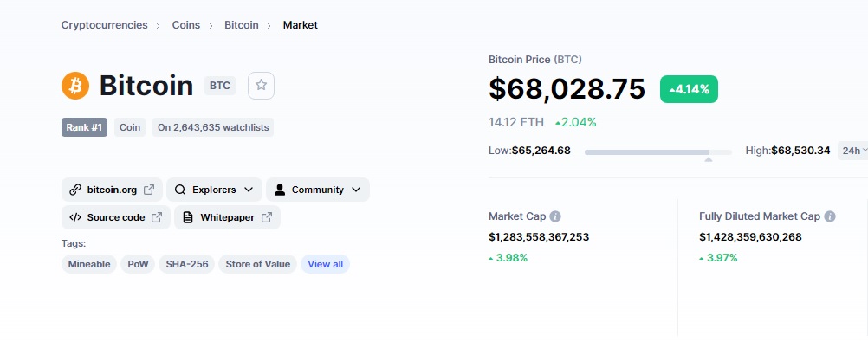Viewport: 868px width, 348px height.
Task: Click the Source code brackets icon
Action: pyautogui.click(x=75, y=217)
